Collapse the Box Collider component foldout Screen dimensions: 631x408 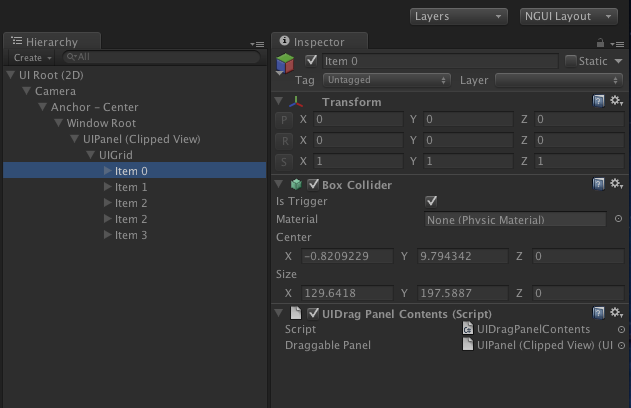[278, 184]
